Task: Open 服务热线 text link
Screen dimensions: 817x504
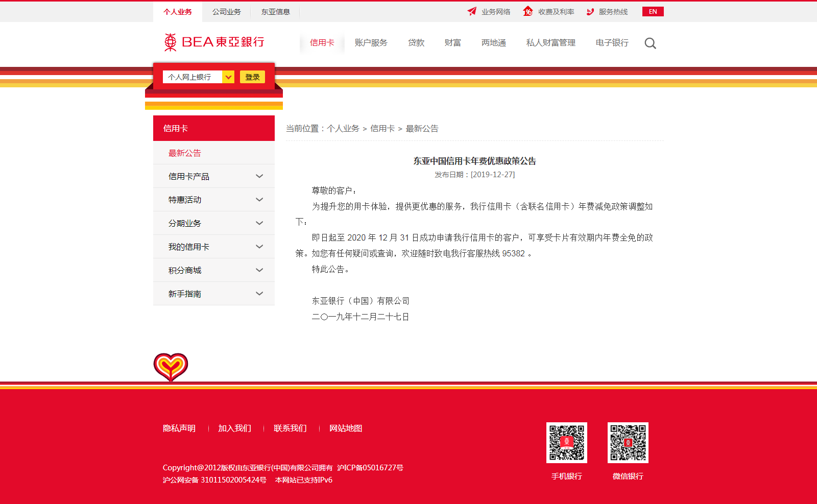Action: click(613, 12)
